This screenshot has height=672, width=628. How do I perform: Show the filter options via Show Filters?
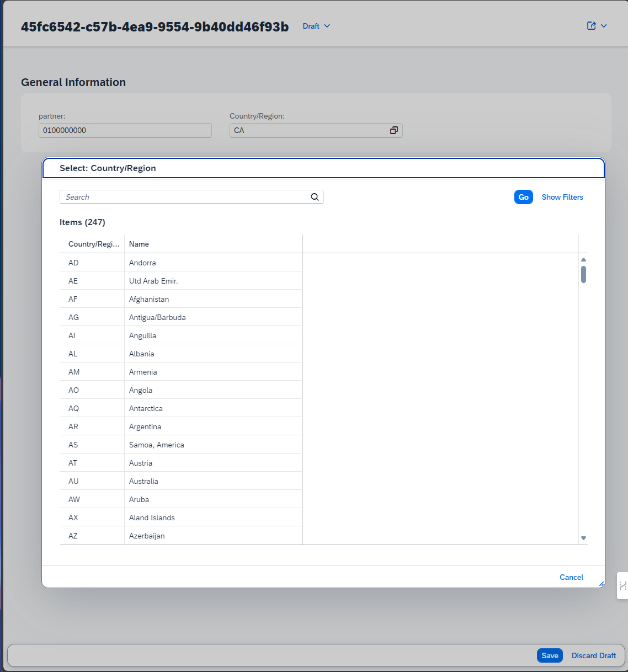[562, 197]
